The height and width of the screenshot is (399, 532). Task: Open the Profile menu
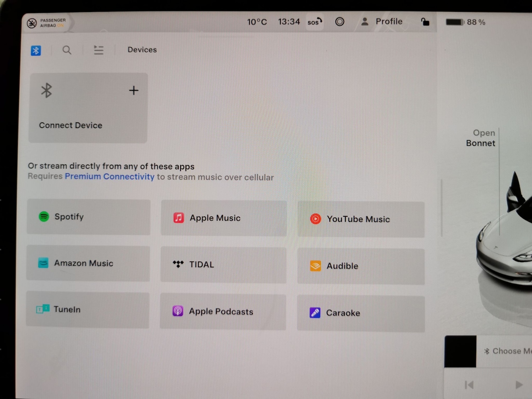pyautogui.click(x=382, y=22)
